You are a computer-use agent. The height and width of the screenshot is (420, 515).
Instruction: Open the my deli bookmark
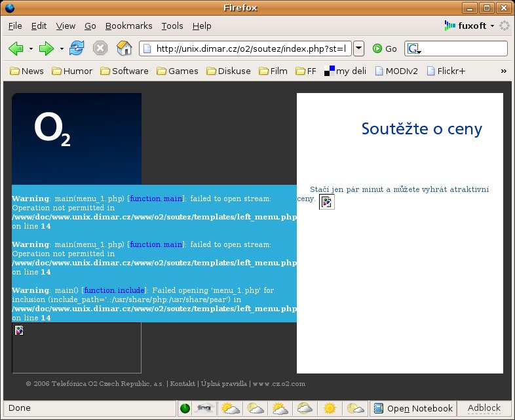345,71
